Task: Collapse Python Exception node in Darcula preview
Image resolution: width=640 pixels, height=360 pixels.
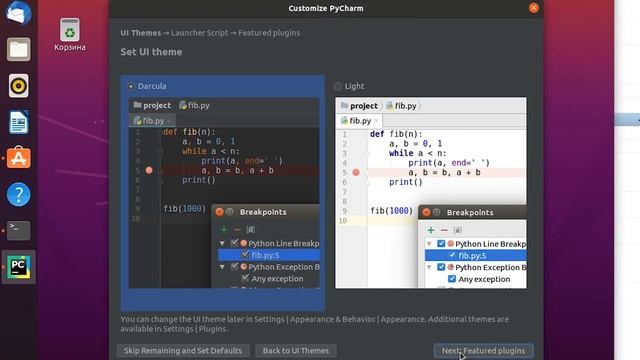Action: pyautogui.click(x=222, y=267)
